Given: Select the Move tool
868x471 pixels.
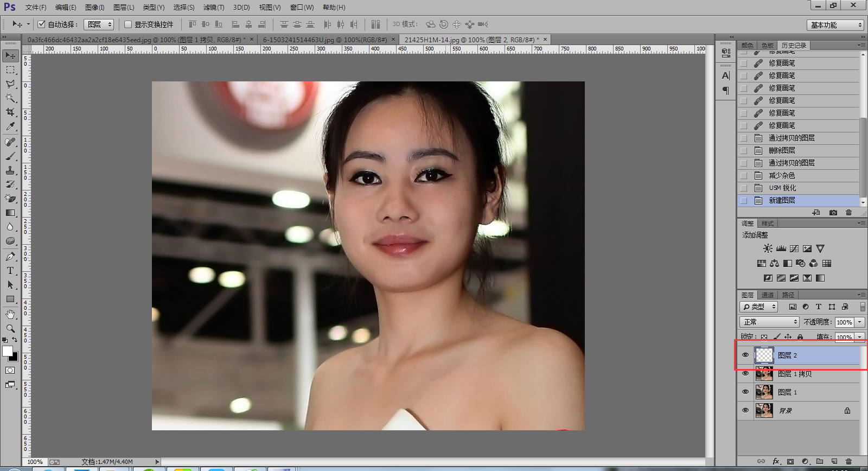Looking at the screenshot, I should 10,56.
